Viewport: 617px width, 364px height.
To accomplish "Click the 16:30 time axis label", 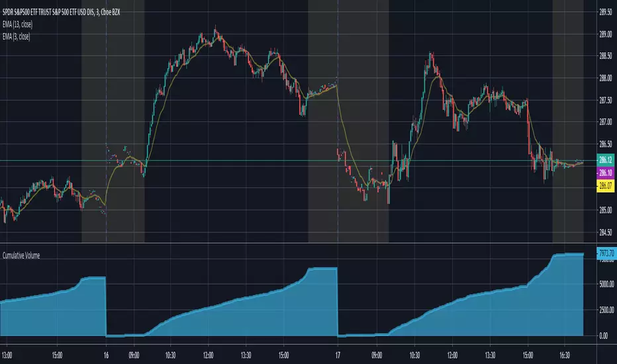I will pos(564,355).
